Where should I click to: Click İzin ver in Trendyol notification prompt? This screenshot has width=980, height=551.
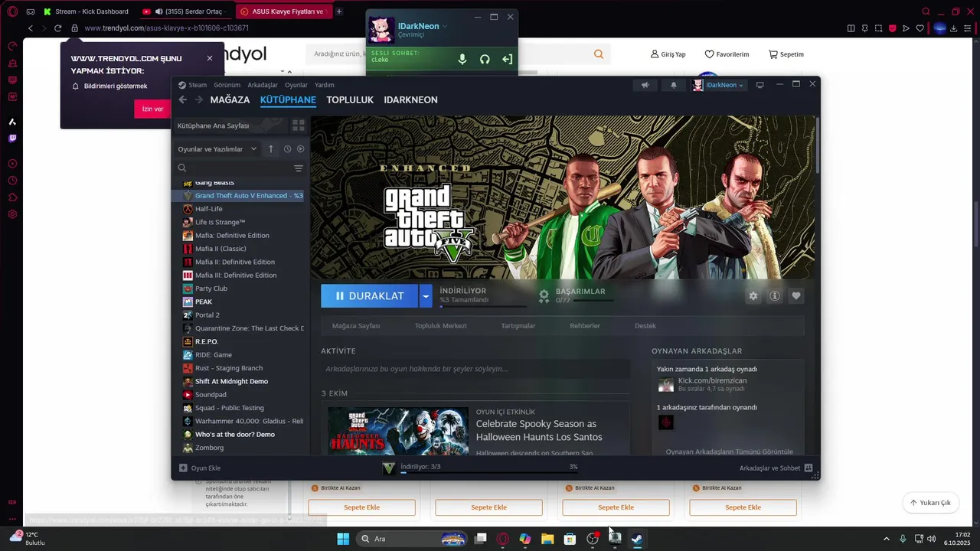(x=153, y=109)
